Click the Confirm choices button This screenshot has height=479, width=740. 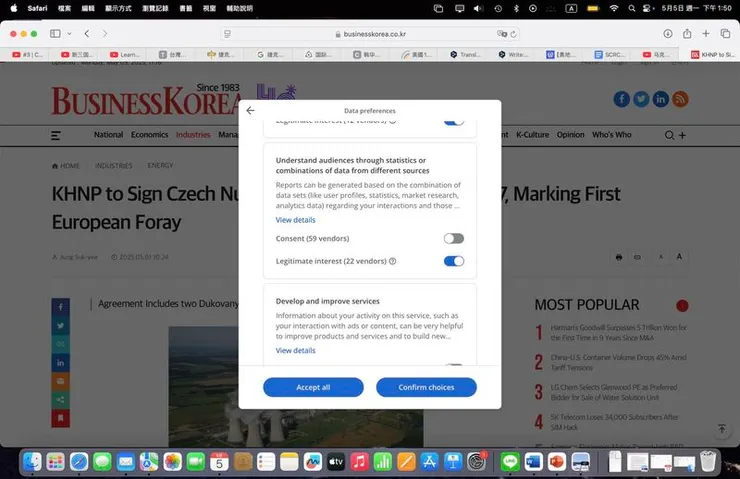click(426, 387)
